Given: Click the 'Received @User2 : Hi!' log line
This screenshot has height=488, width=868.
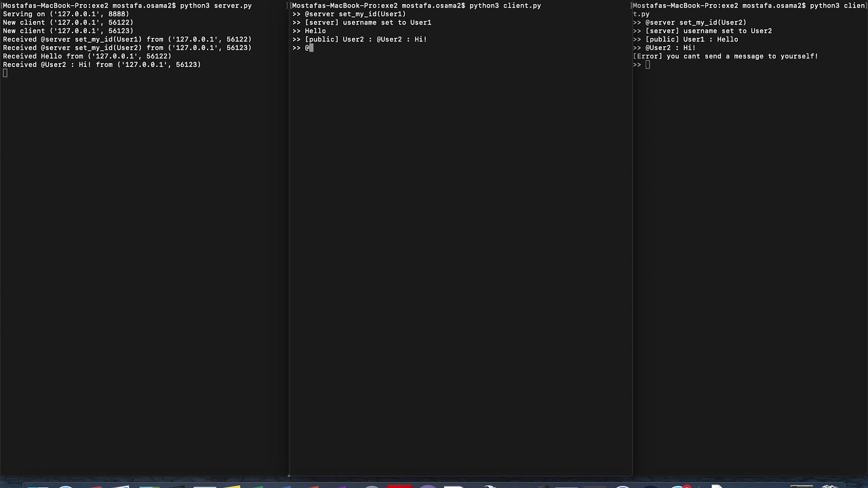Looking at the screenshot, I should 102,65.
